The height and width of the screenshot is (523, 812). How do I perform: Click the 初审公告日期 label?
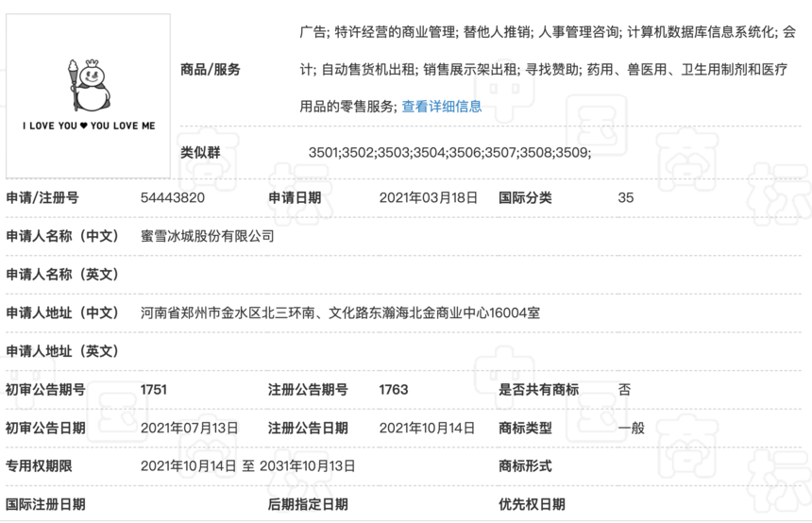click(45, 428)
